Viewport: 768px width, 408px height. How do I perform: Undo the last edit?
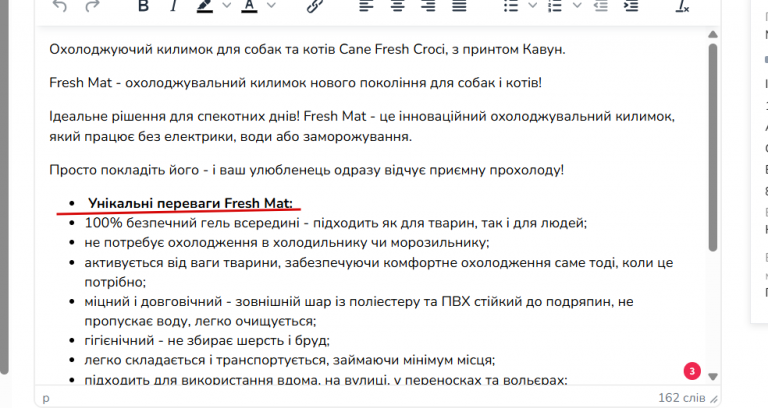[60, 5]
